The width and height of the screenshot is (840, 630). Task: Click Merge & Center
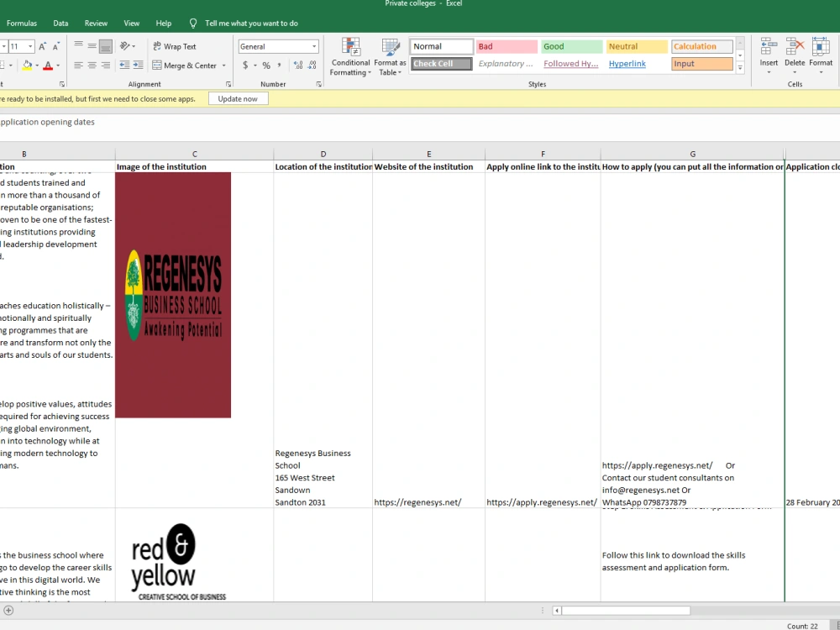pyautogui.click(x=185, y=66)
